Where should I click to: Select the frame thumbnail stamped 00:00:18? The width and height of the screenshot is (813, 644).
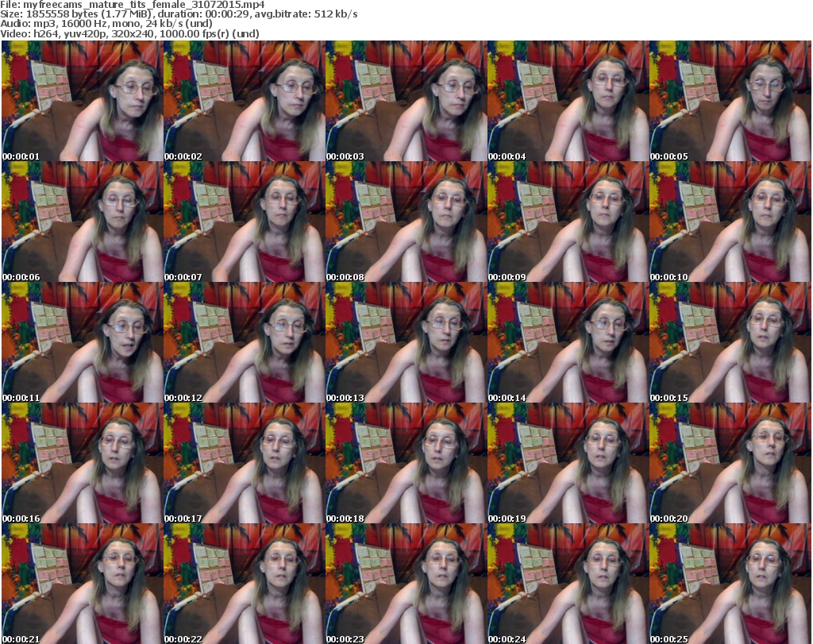406,464
